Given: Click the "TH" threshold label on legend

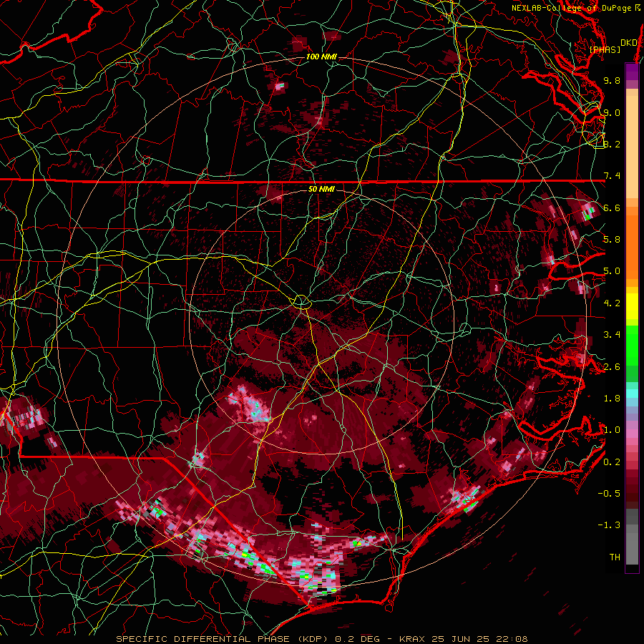Looking at the screenshot, I should (615, 557).
